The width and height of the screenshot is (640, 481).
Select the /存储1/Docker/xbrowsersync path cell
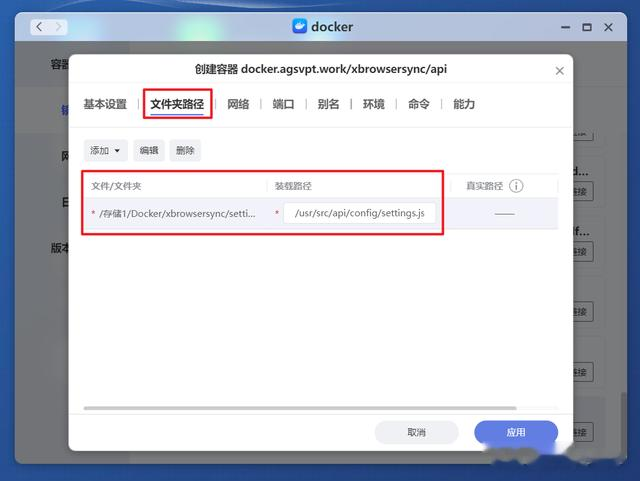click(x=177, y=214)
